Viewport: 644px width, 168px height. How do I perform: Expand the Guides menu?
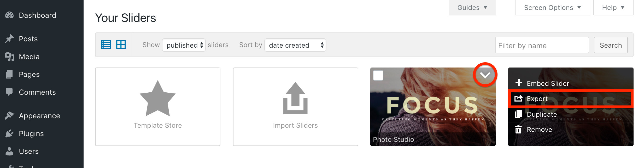point(472,8)
